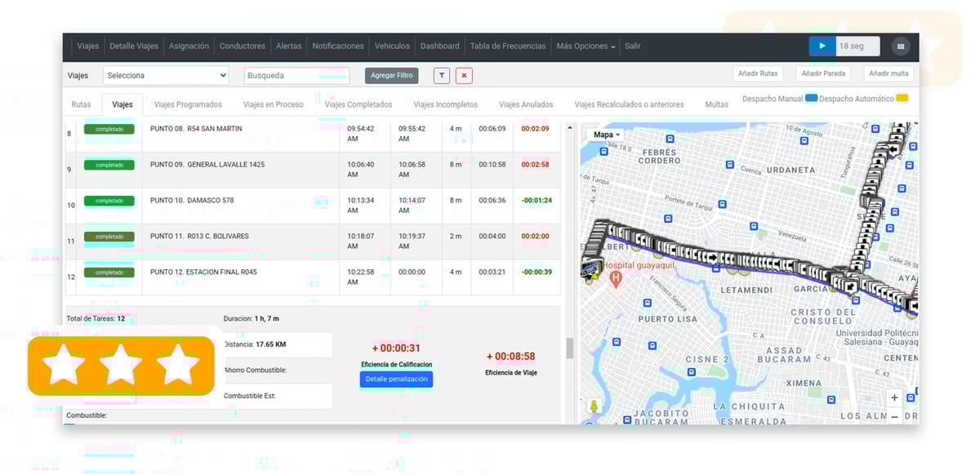Open the Dashboard menu item
Image resolution: width=980 pixels, height=474 pixels.
coord(440,47)
